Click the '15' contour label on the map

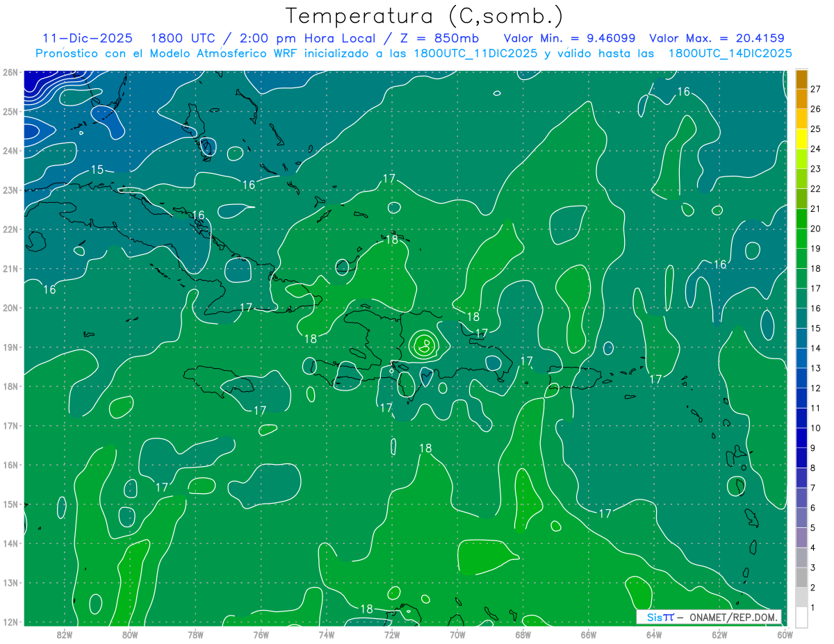(x=97, y=170)
